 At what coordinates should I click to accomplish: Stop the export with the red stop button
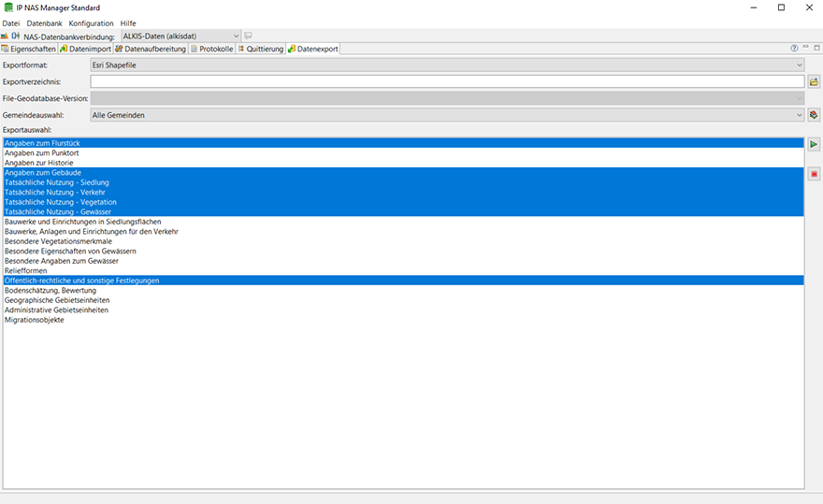click(x=814, y=174)
